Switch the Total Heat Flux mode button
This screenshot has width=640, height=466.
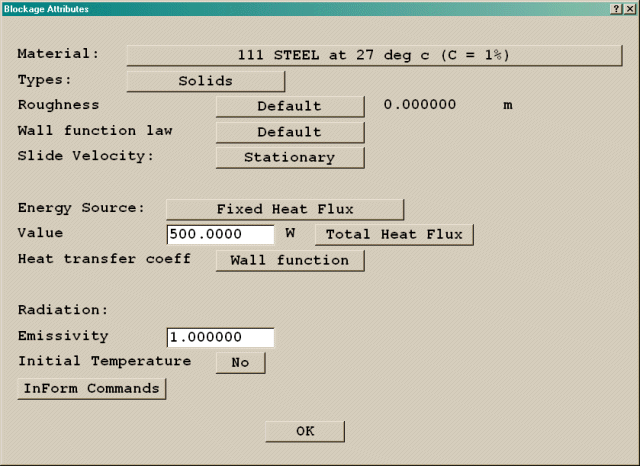[x=394, y=234]
